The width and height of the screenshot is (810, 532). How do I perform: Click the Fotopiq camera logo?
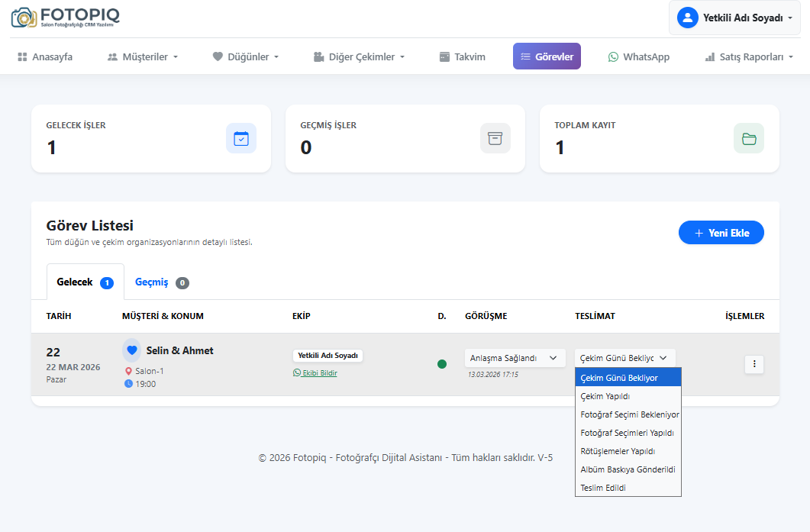click(24, 17)
